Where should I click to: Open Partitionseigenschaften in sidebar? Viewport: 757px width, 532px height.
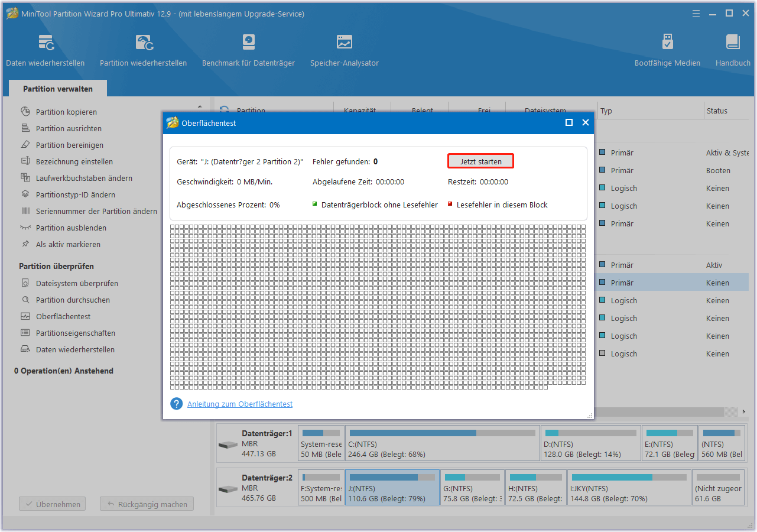click(76, 333)
